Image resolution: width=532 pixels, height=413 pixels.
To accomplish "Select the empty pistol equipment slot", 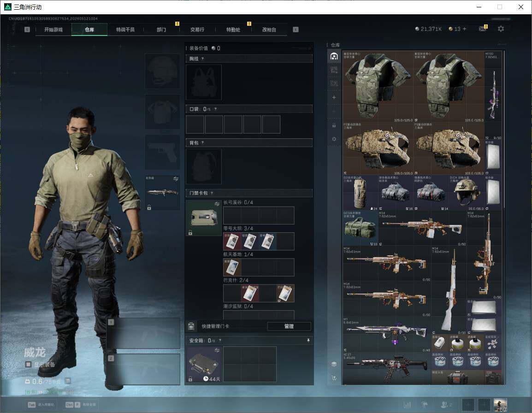I will (162, 152).
